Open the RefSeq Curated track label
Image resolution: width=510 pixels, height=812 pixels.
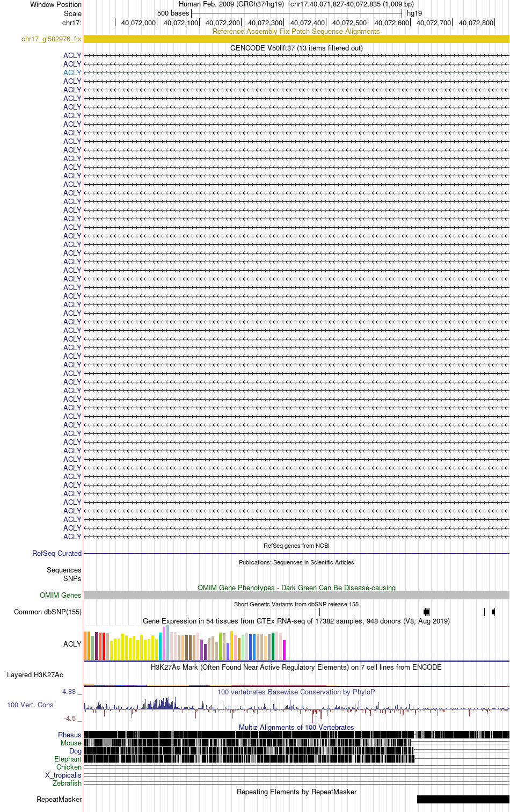[x=57, y=553]
